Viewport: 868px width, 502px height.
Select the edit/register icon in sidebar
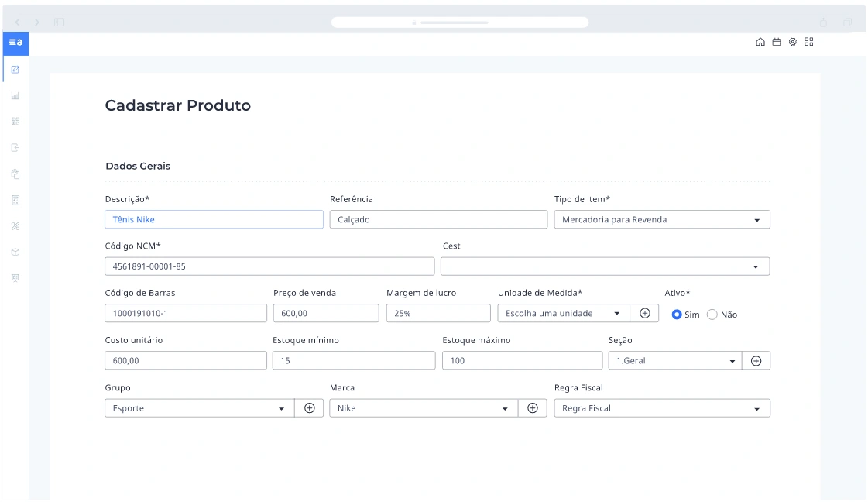pyautogui.click(x=15, y=70)
